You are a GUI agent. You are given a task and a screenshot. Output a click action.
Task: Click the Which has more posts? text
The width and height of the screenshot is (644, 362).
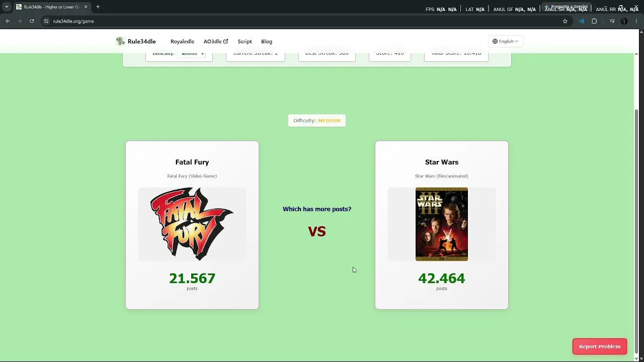pos(317,209)
